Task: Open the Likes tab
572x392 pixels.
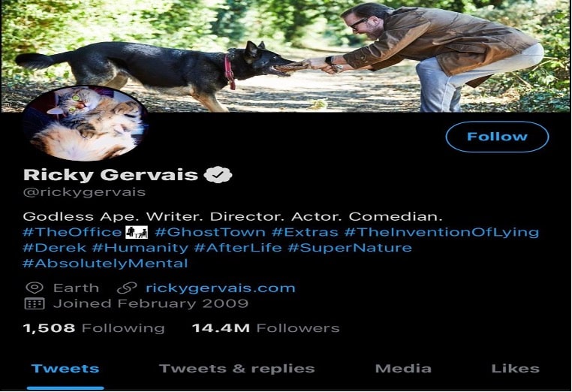Action: point(516,369)
